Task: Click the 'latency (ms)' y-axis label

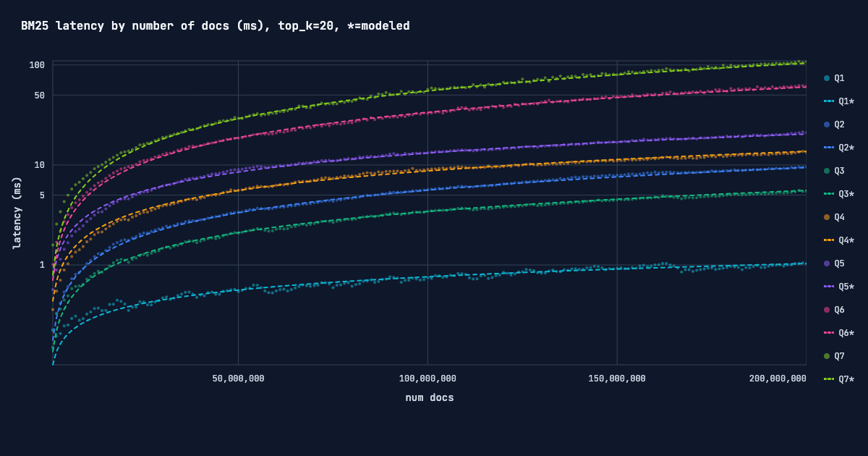Action: [17, 213]
